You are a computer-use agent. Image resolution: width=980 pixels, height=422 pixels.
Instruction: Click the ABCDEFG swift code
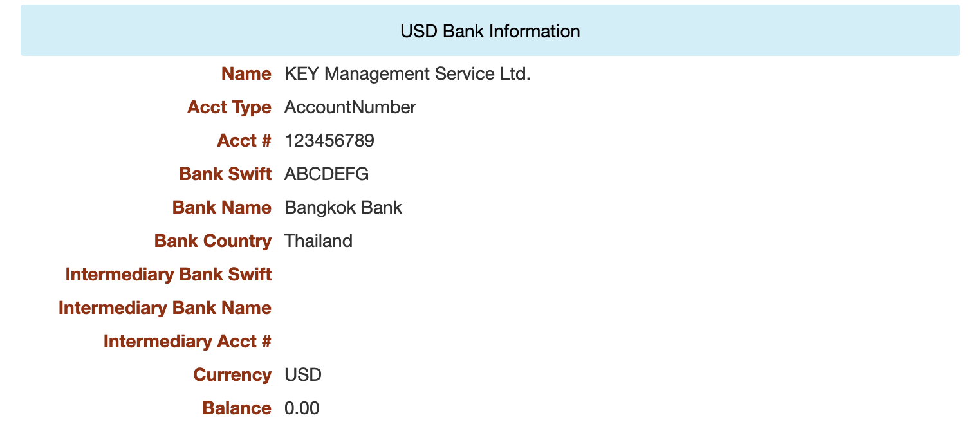pos(326,174)
